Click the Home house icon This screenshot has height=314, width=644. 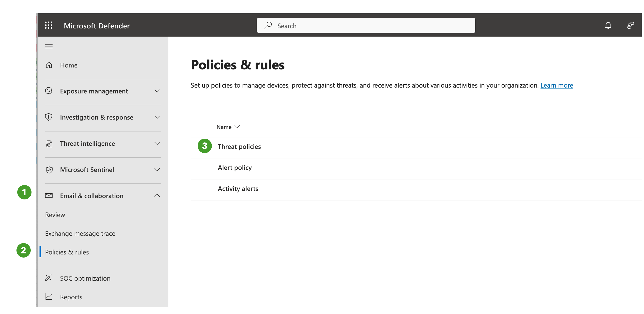pyautogui.click(x=49, y=65)
